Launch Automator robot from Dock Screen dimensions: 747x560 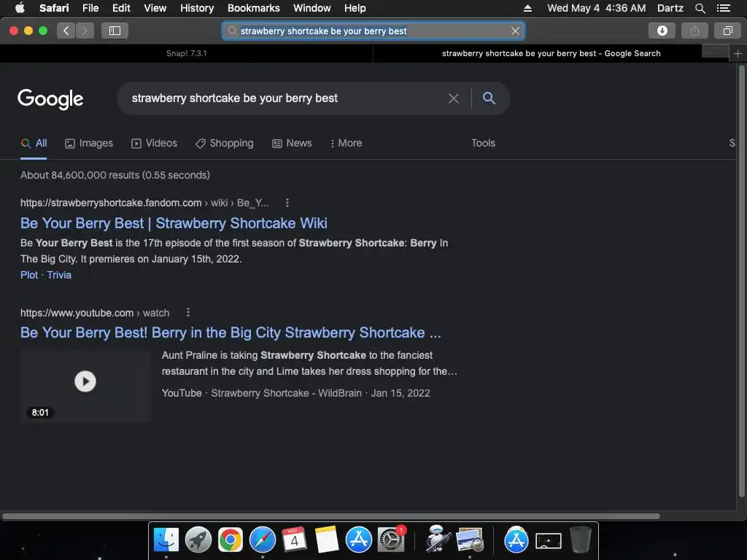pyautogui.click(x=438, y=539)
